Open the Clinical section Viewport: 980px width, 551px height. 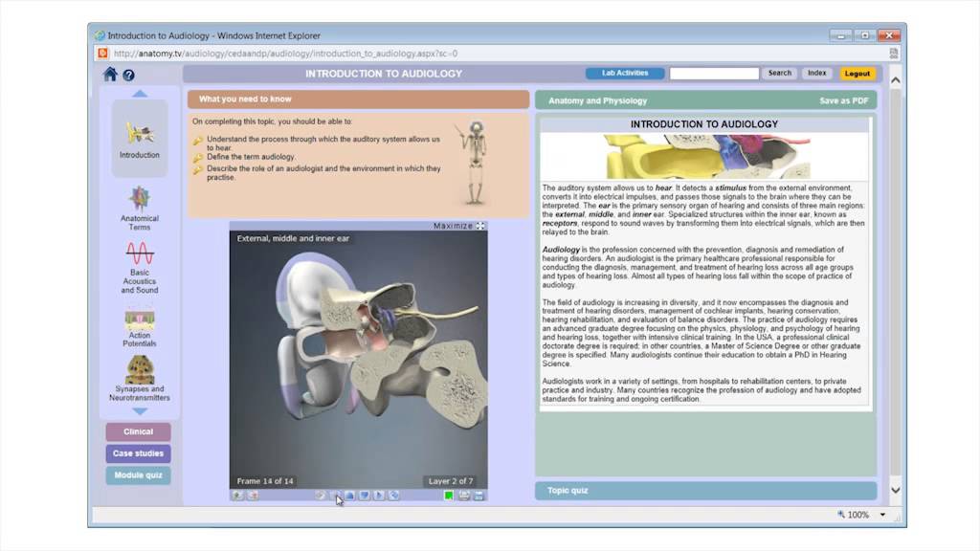[138, 431]
